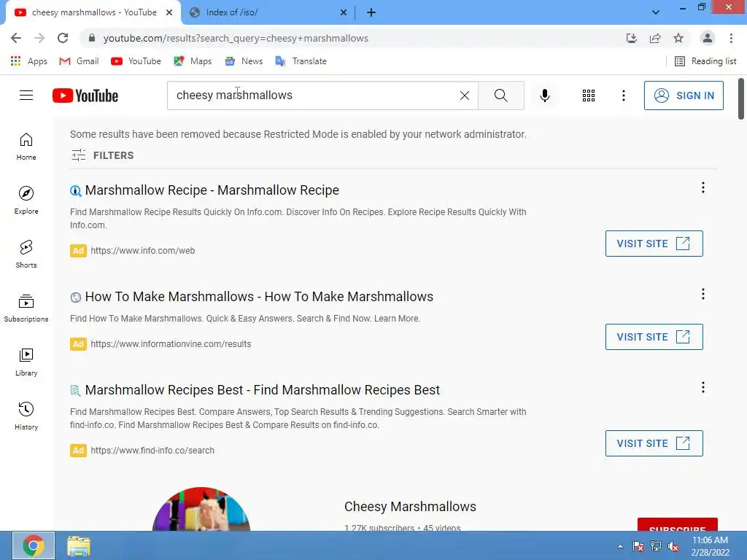Open History in the sidebar
747x560 pixels.
point(26,416)
